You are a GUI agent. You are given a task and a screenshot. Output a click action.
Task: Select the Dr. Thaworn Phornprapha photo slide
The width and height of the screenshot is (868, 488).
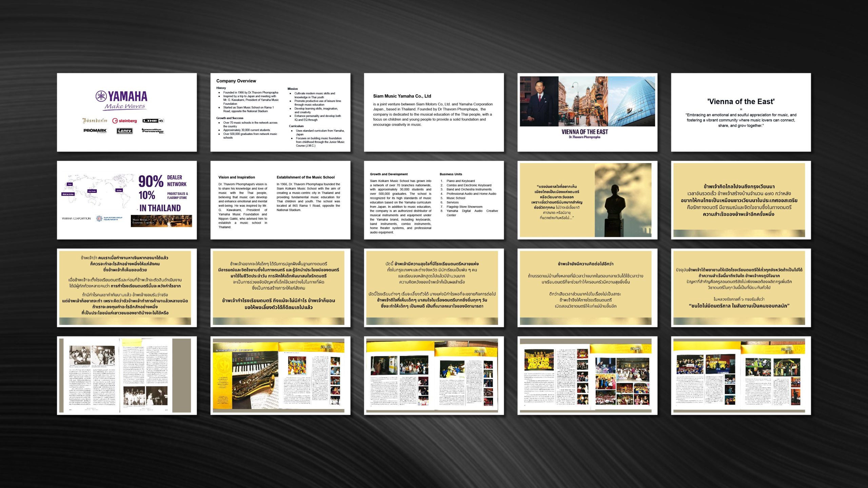coord(587,112)
